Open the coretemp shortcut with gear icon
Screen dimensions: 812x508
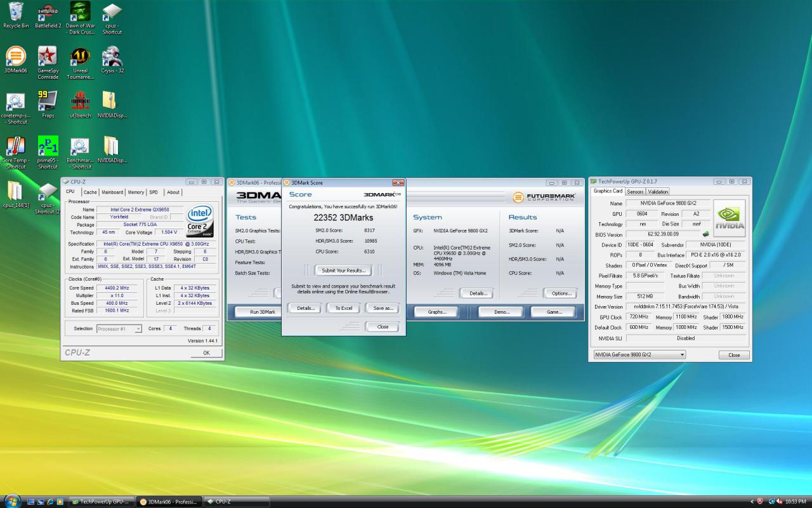[x=16, y=107]
